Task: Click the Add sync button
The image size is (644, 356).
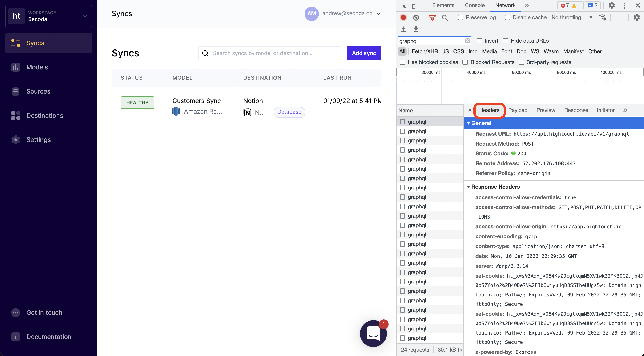Action: pos(364,53)
